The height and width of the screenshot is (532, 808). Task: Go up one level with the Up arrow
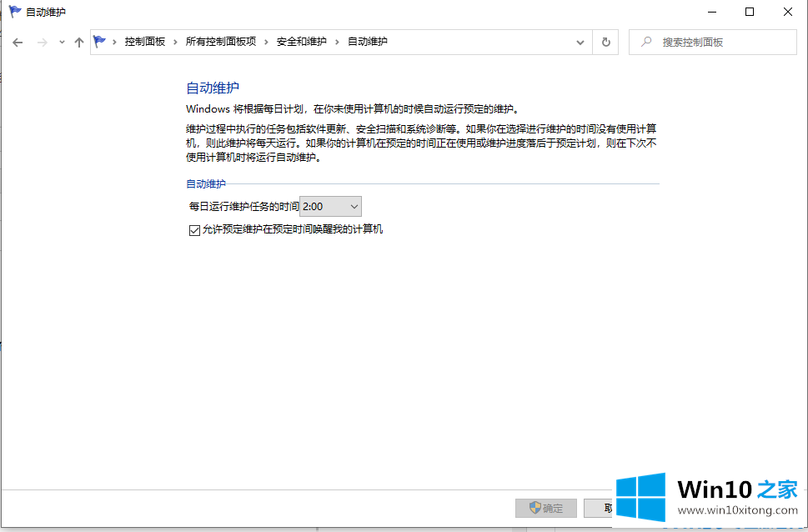pyautogui.click(x=79, y=43)
